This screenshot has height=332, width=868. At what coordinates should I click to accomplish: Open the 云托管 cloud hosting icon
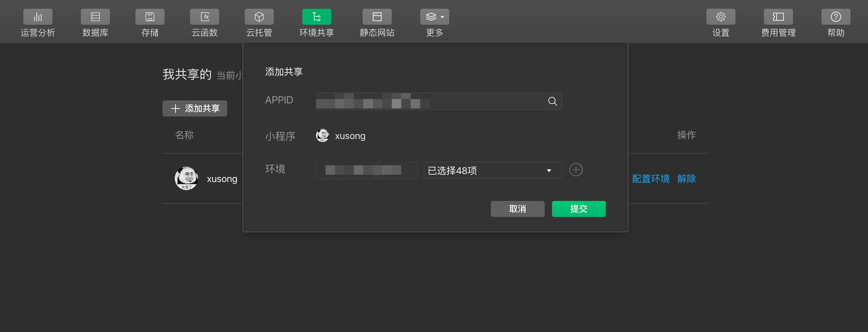click(x=259, y=17)
